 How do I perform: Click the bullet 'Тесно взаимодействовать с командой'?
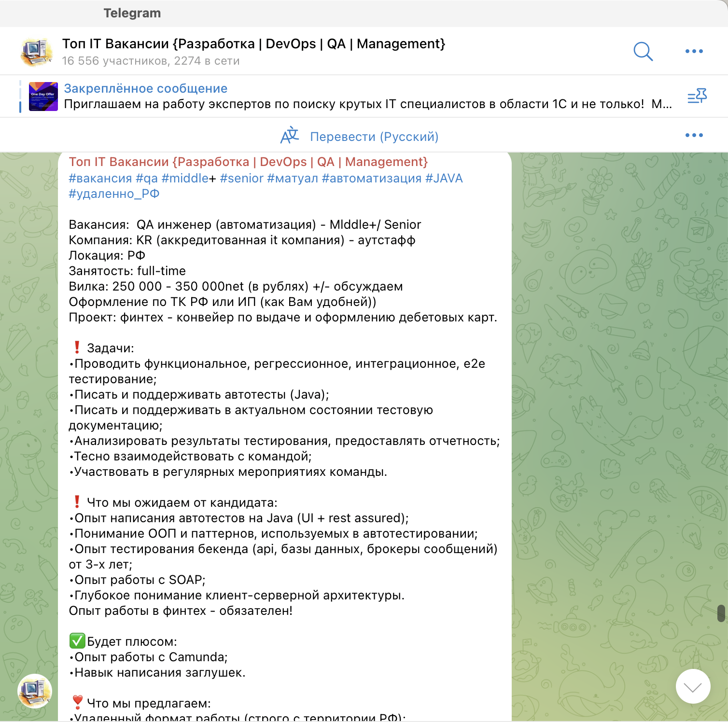190,456
